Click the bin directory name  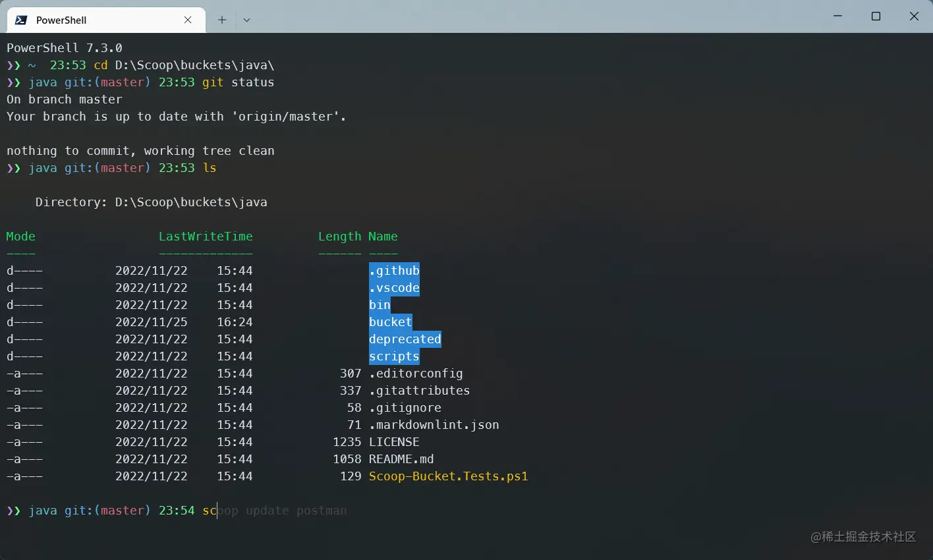point(380,305)
